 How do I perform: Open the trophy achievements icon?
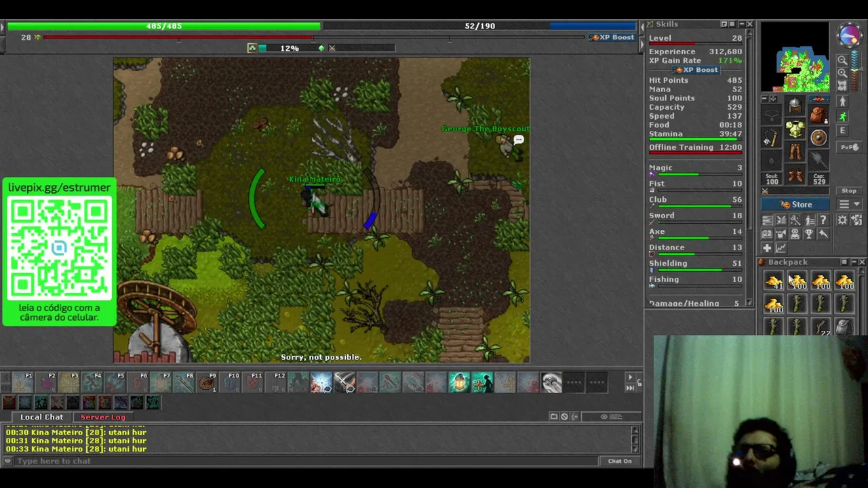coord(808,234)
